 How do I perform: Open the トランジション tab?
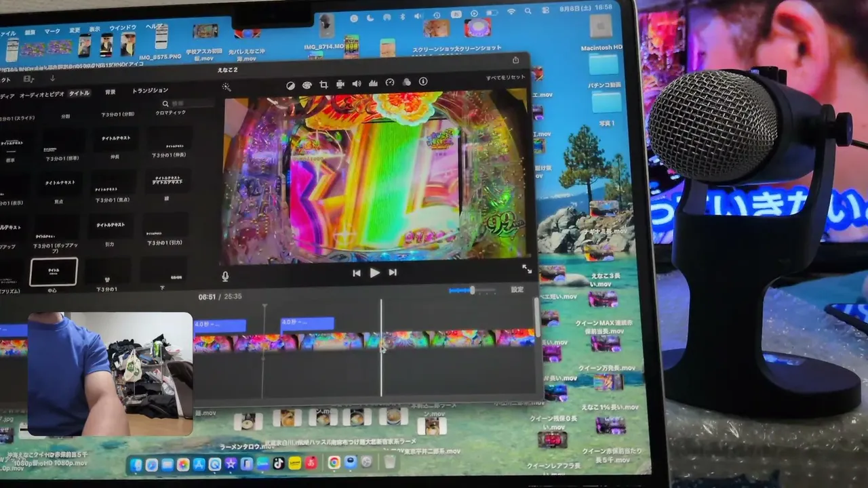click(150, 90)
